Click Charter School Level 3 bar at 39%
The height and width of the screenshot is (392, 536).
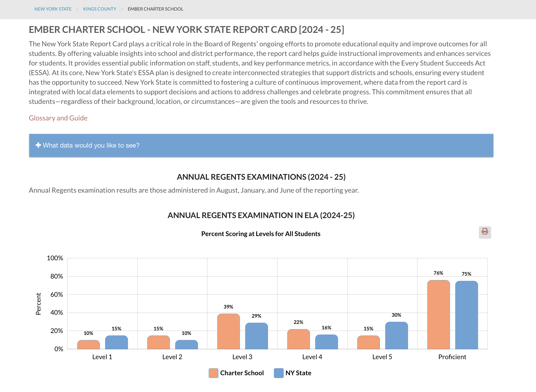coord(228,332)
